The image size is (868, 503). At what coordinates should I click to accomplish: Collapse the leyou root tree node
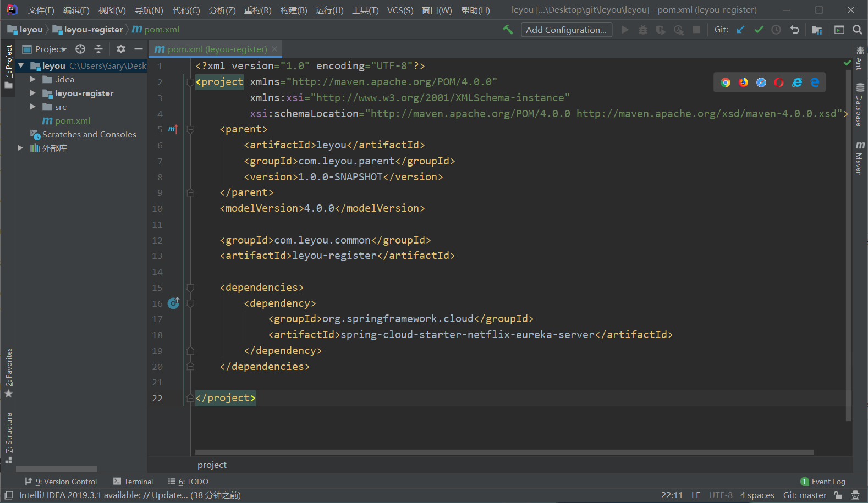coord(21,65)
